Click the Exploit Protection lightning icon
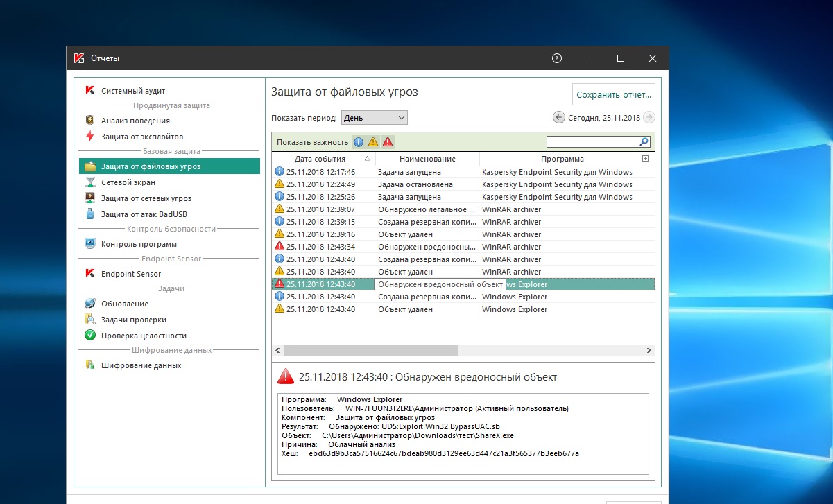The width and height of the screenshot is (833, 504). tap(89, 137)
